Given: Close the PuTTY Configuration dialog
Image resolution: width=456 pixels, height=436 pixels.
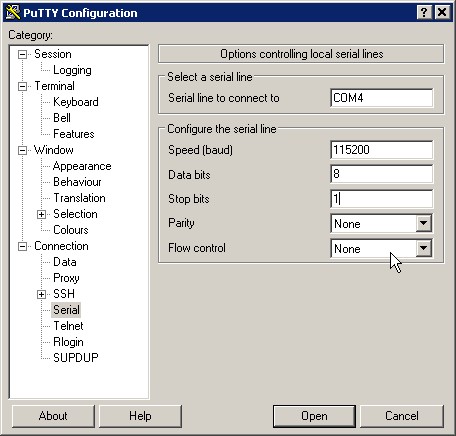Looking at the screenshot, I should tap(442, 13).
